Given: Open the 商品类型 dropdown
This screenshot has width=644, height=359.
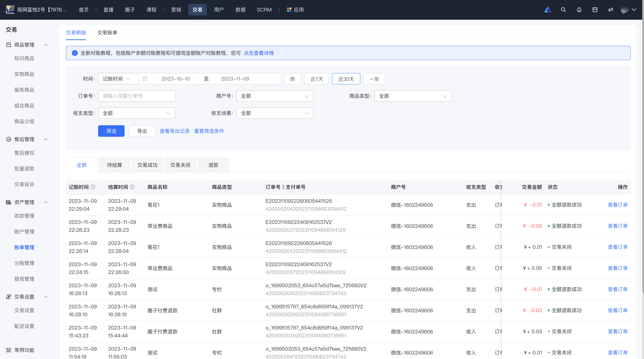Looking at the screenshot, I should [x=413, y=96].
